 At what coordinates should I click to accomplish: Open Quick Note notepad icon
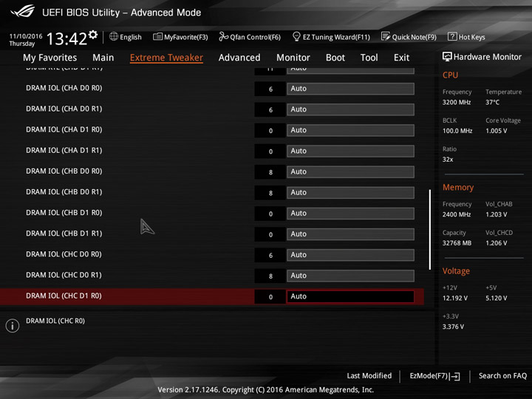click(x=386, y=36)
